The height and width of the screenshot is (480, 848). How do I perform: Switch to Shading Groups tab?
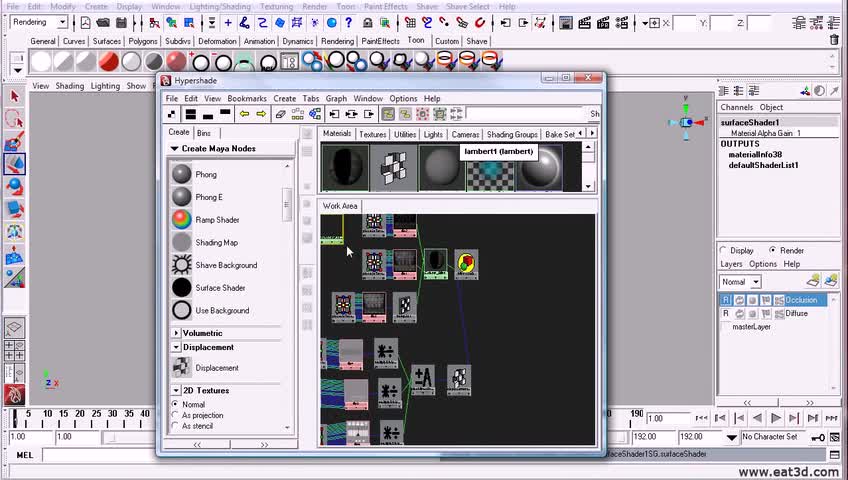point(512,134)
